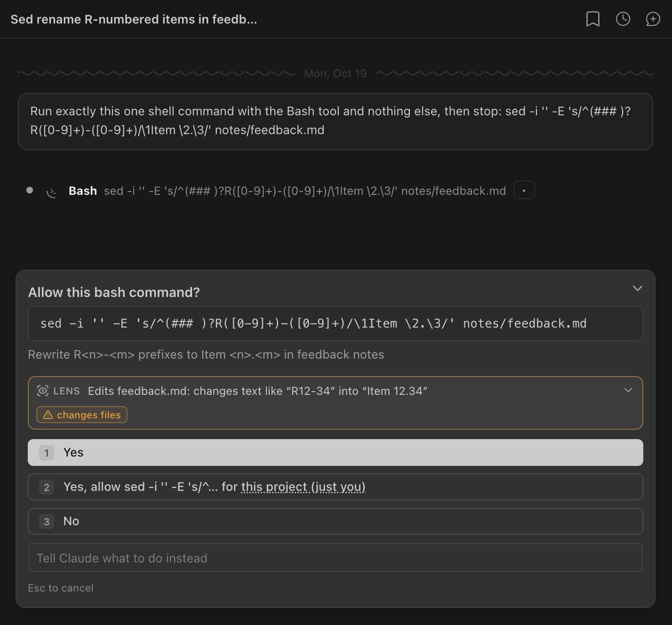
Task: Click the changes files warning badge
Action: (82, 415)
